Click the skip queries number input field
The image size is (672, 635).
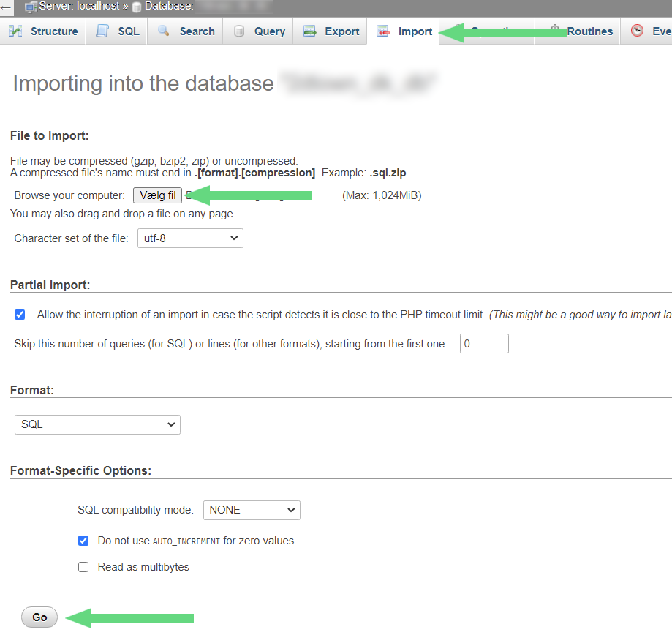tap(484, 343)
